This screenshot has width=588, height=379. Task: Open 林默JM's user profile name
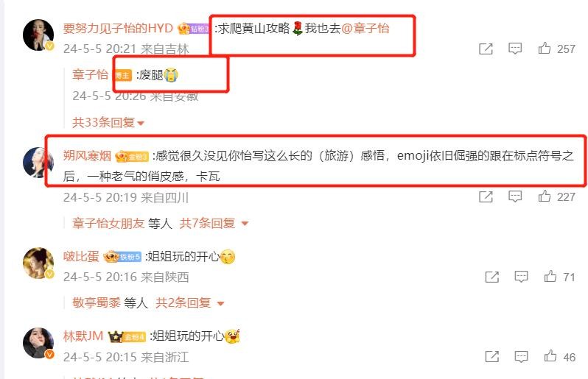pyautogui.click(x=83, y=336)
